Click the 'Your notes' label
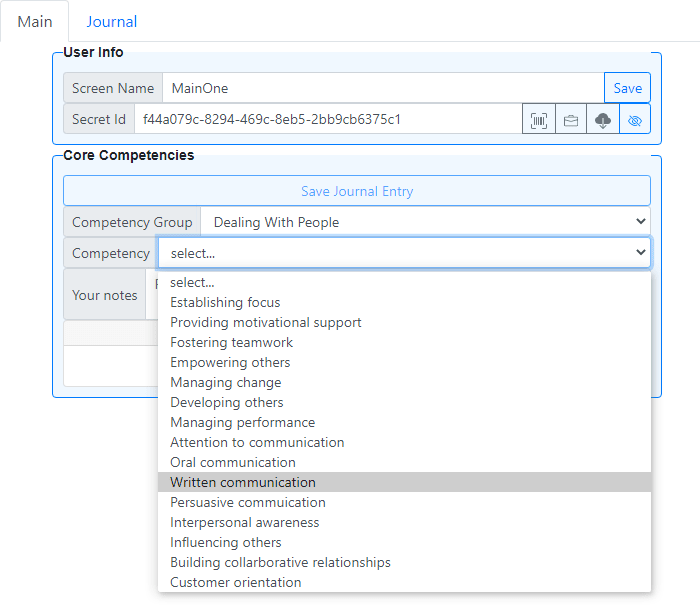Screen dimensions: 700x612 pyautogui.click(x=104, y=295)
